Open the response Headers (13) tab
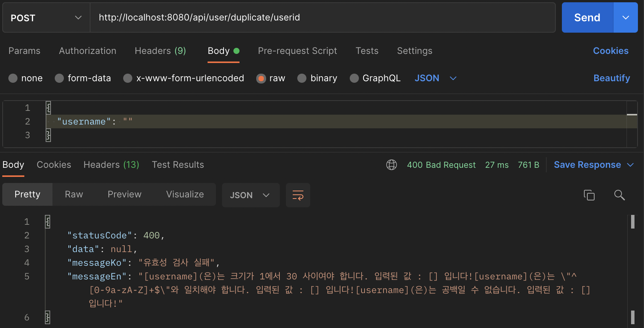 [x=111, y=165]
